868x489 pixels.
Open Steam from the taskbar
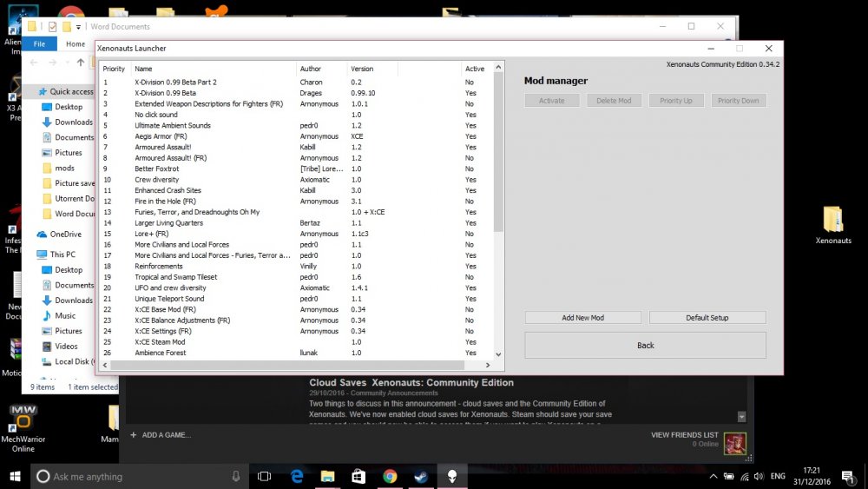[421, 476]
